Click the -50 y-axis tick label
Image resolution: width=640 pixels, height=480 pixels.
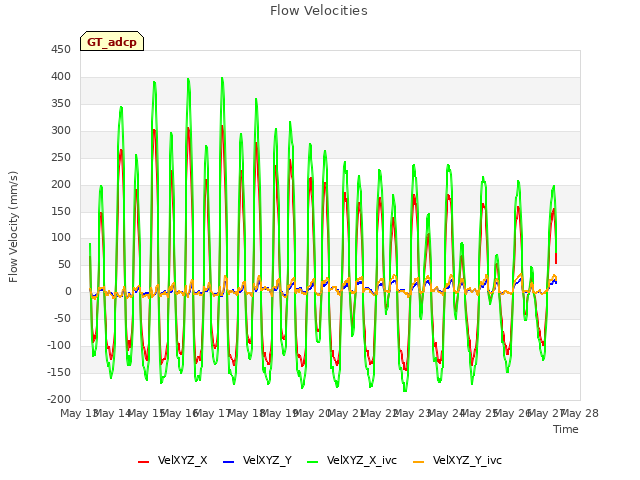pyautogui.click(x=62, y=318)
